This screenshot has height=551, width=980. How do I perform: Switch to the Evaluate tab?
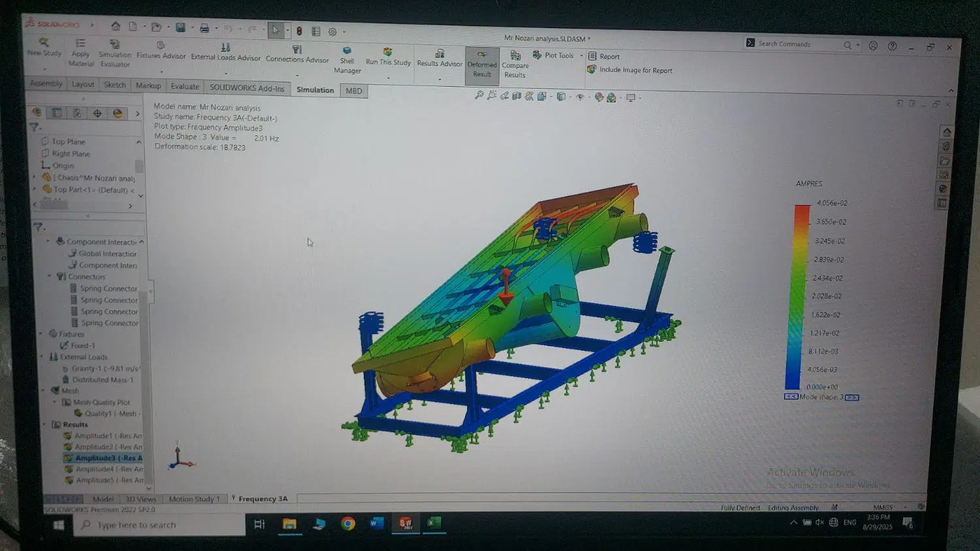[185, 86]
